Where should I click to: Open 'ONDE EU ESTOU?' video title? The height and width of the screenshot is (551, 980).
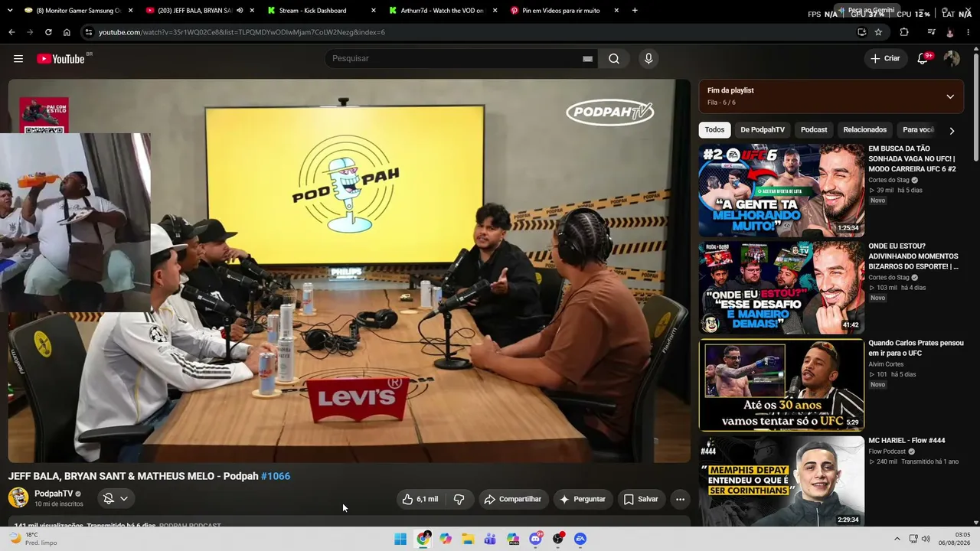coord(913,256)
